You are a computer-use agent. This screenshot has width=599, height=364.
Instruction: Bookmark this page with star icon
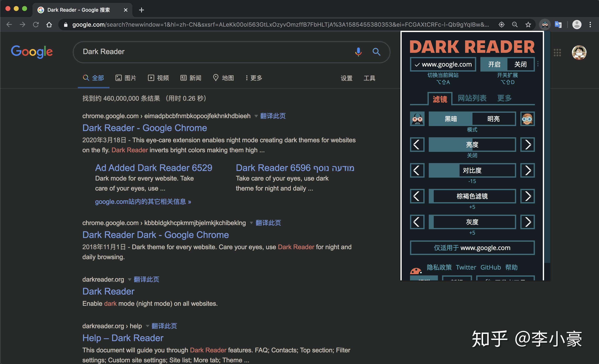pyautogui.click(x=528, y=25)
